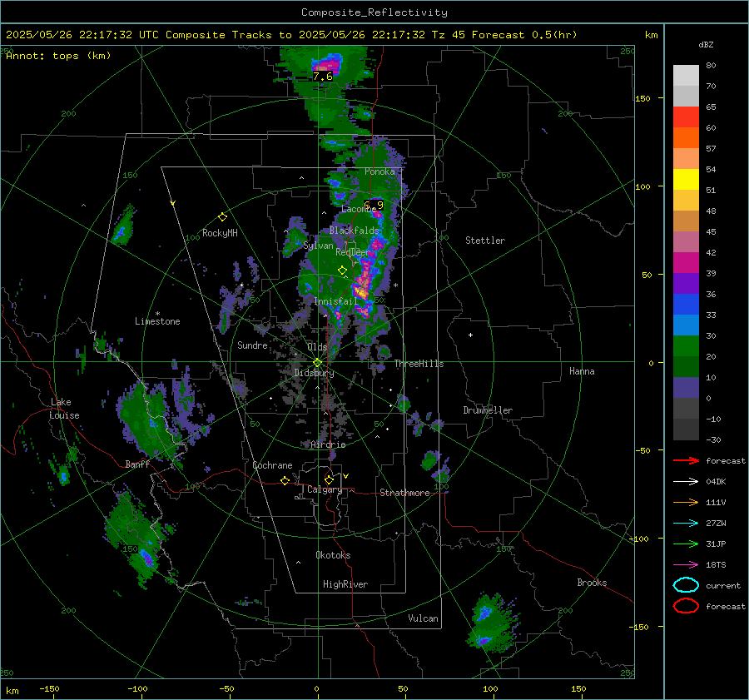
Task: Click the orange swatch below 60 dBZ
Action: [686, 137]
